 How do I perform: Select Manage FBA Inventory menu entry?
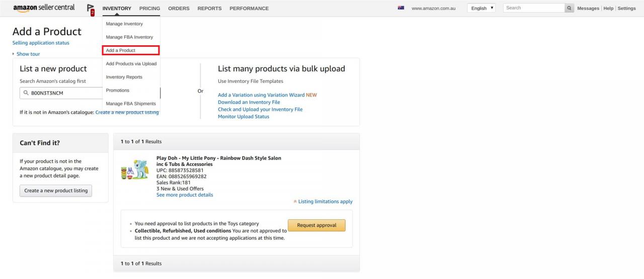click(x=129, y=37)
